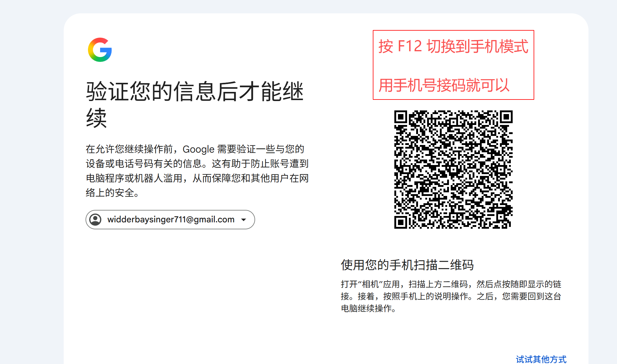Click the colorful Google G logo

[x=100, y=50]
